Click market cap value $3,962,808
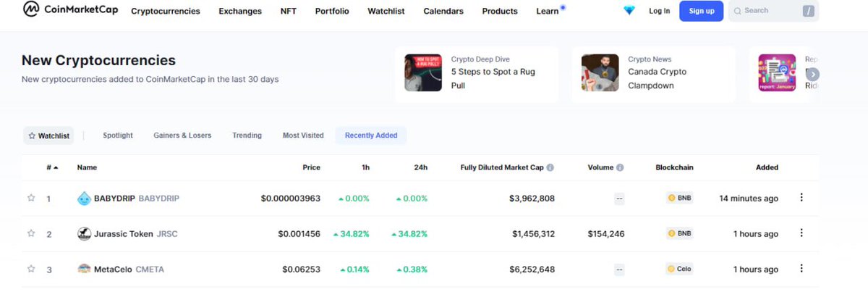Image resolution: width=868 pixels, height=292 pixels. click(532, 198)
